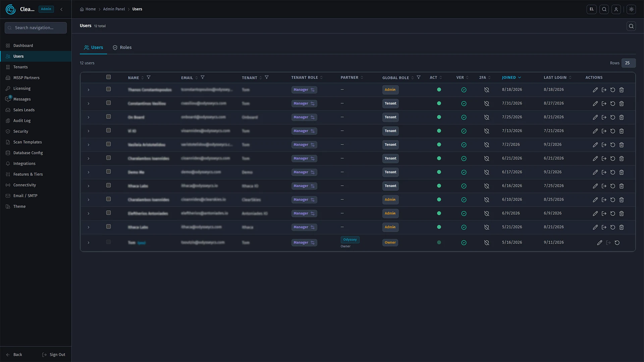Open the user profile icon in top bar
The image size is (644, 362).
(616, 9)
